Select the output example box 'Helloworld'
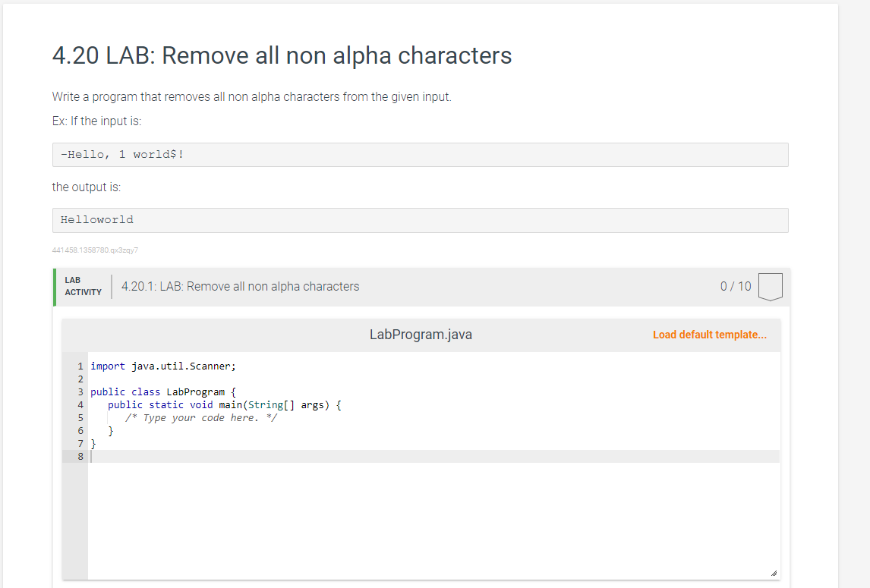The width and height of the screenshot is (870, 588). click(419, 220)
